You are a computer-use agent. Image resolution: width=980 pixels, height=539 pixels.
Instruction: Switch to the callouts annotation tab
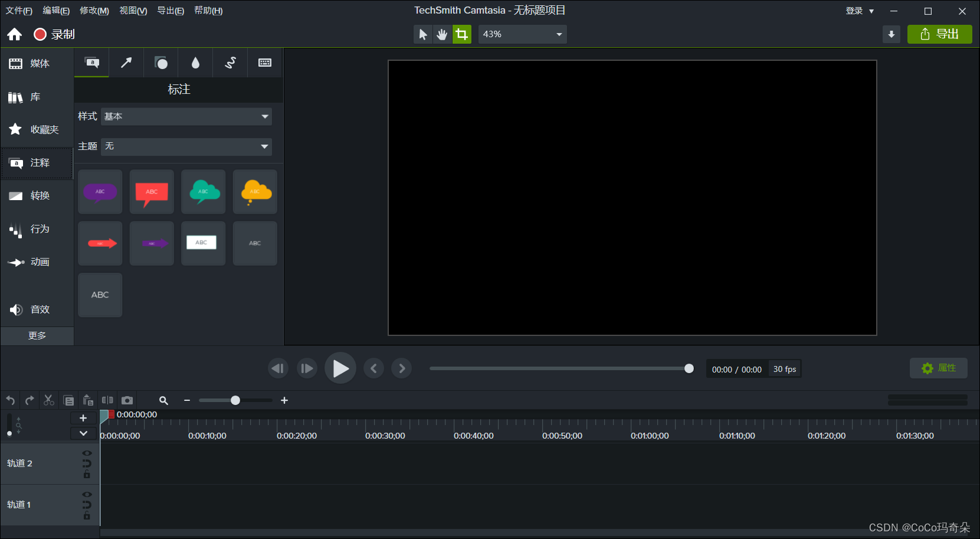(92, 63)
